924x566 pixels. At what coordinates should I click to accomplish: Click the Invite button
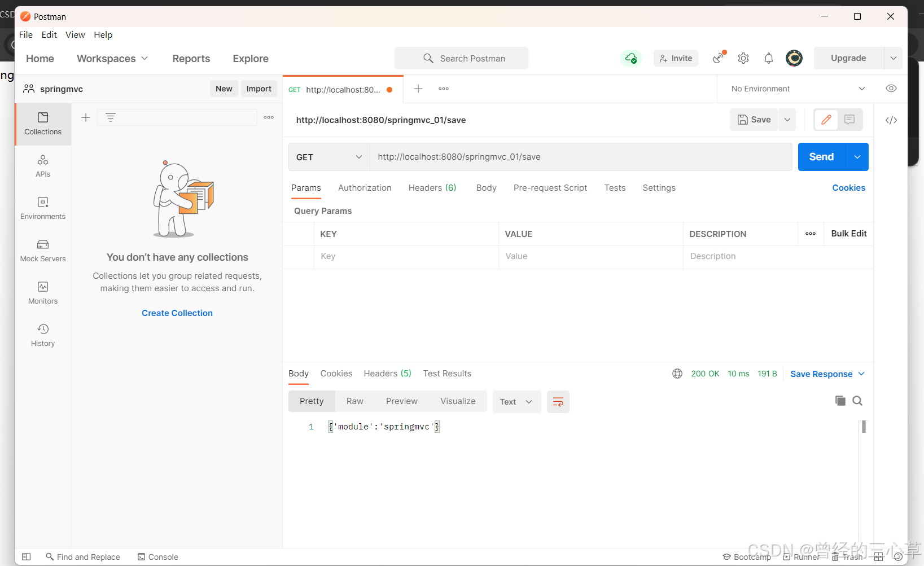pos(676,58)
